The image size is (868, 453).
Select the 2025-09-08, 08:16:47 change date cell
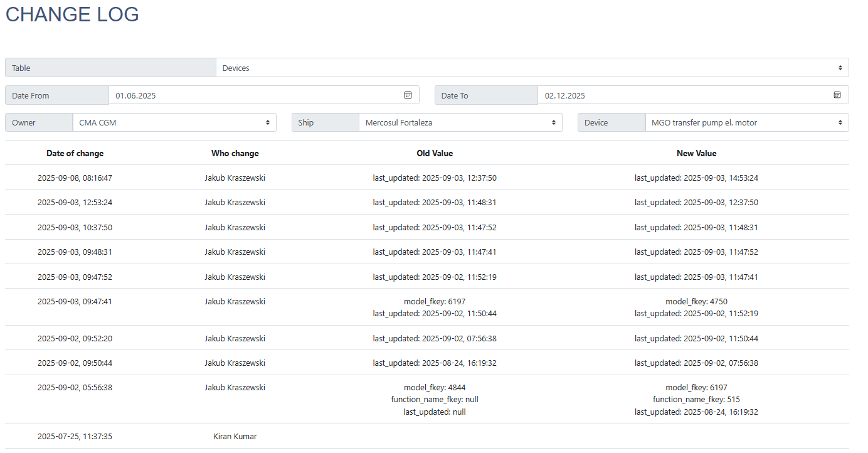coord(75,178)
